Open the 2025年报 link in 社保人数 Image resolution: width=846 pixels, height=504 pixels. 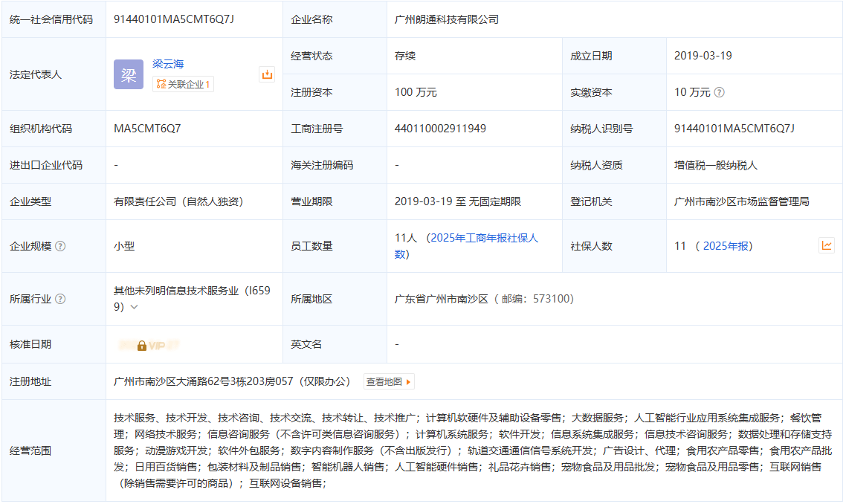pos(726,246)
